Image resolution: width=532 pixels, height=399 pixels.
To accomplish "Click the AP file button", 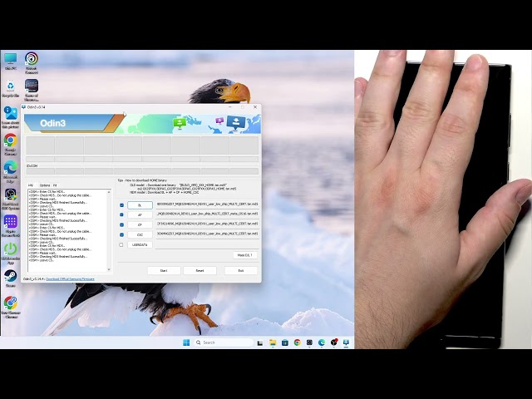I will [140, 214].
